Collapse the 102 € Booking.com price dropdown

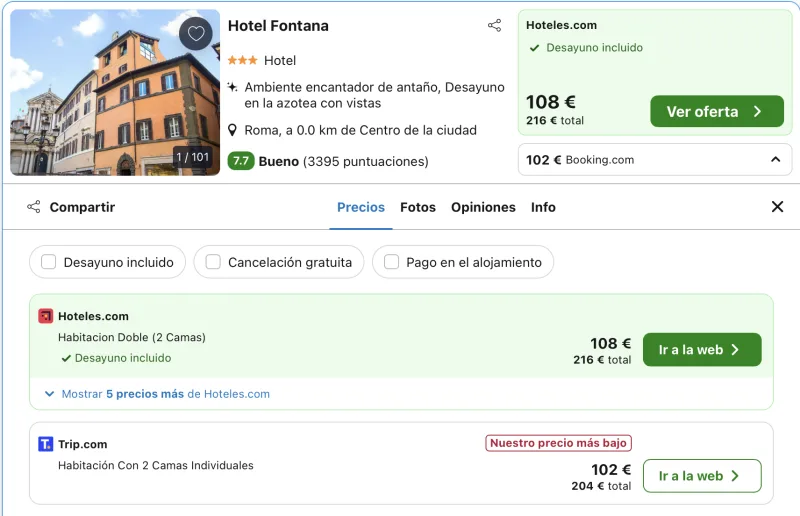point(655,160)
